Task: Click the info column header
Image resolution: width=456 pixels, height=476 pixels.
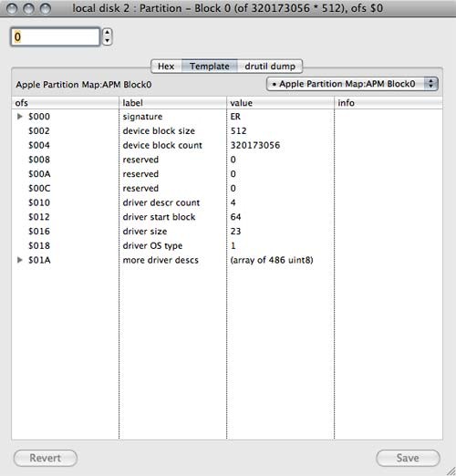Action: coord(389,103)
